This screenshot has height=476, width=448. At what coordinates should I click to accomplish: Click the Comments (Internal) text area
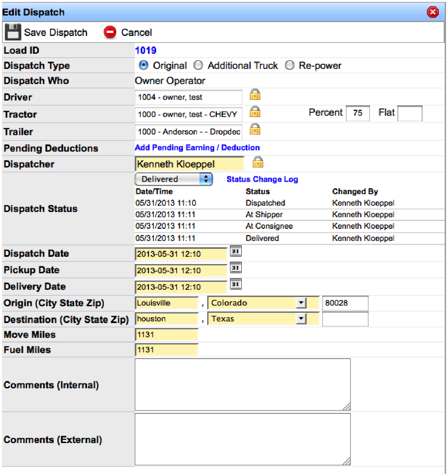pos(243,384)
